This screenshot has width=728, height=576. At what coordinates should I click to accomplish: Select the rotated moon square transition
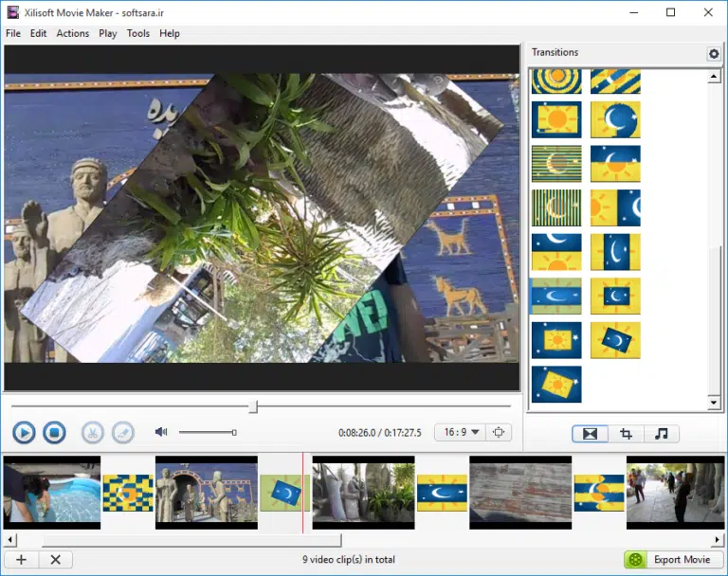click(615, 340)
